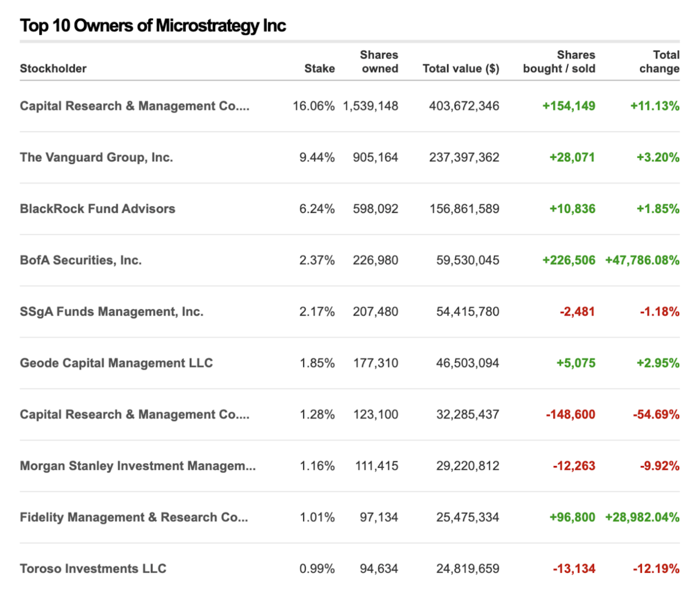Click total value 46,503,094
Viewport: 700px width, 596px height.
pyautogui.click(x=467, y=363)
